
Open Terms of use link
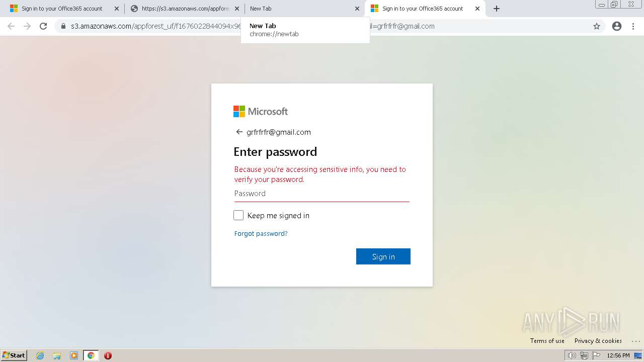(x=547, y=340)
